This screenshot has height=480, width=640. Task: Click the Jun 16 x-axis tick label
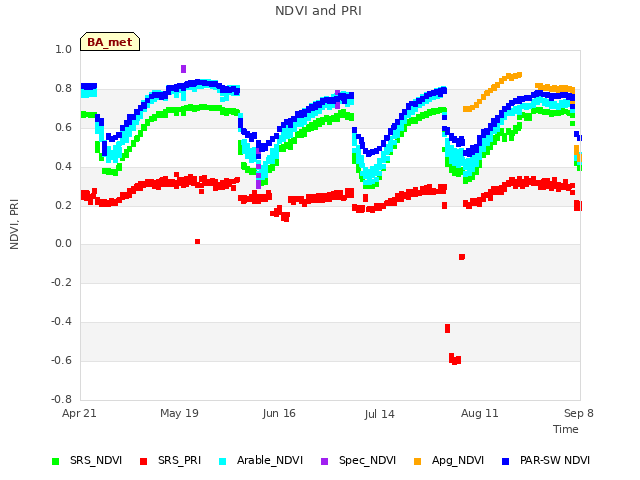click(x=279, y=413)
